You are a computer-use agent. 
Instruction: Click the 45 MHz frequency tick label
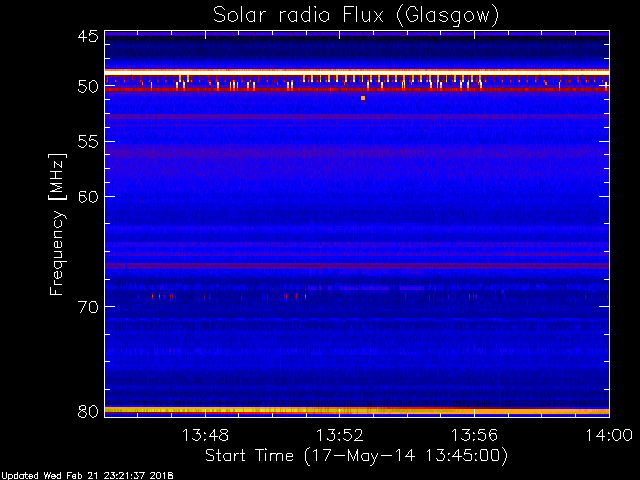pos(88,36)
